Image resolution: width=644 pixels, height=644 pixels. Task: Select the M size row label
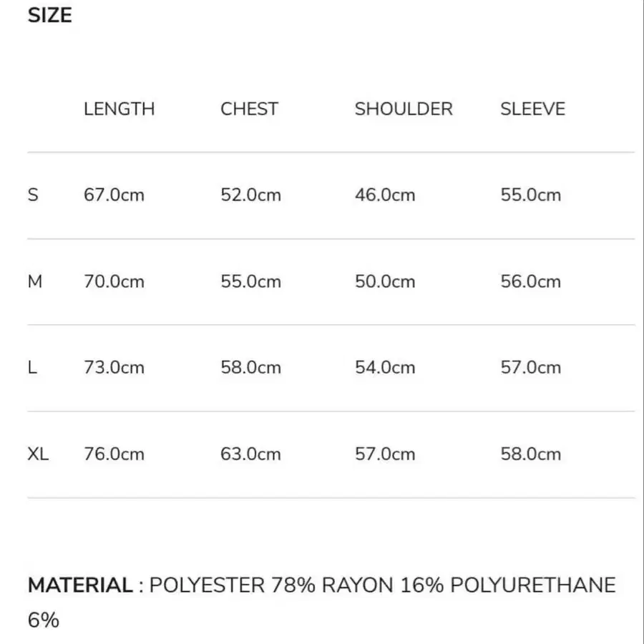click(35, 281)
